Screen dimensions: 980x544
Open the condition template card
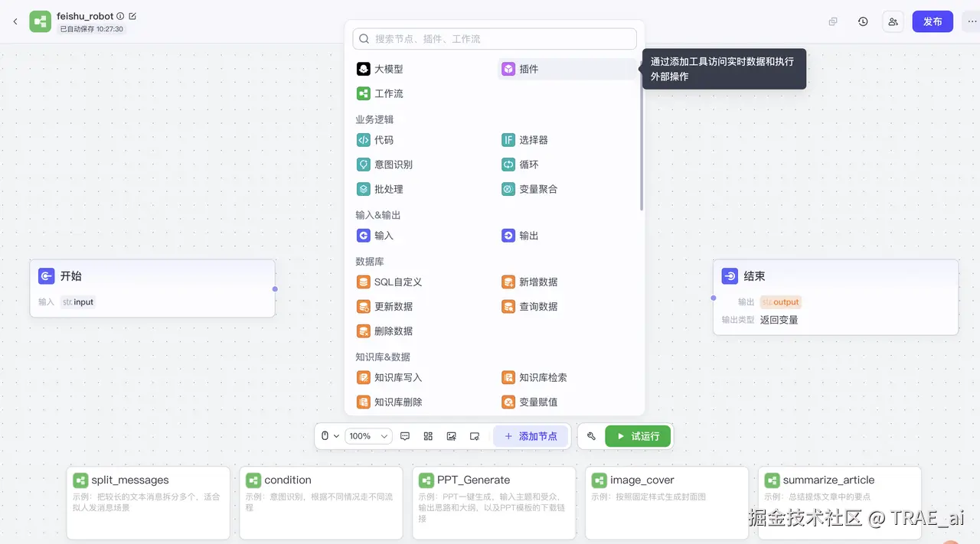[321, 503]
